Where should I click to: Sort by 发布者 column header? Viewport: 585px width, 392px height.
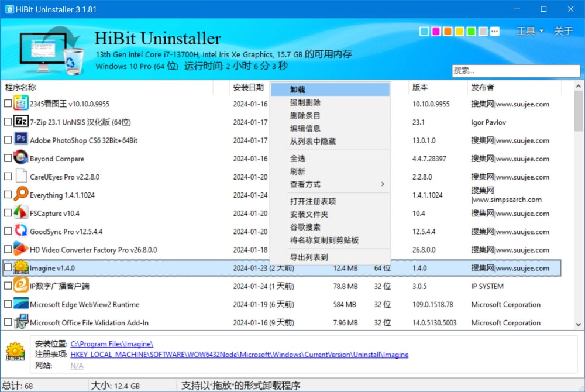click(514, 87)
